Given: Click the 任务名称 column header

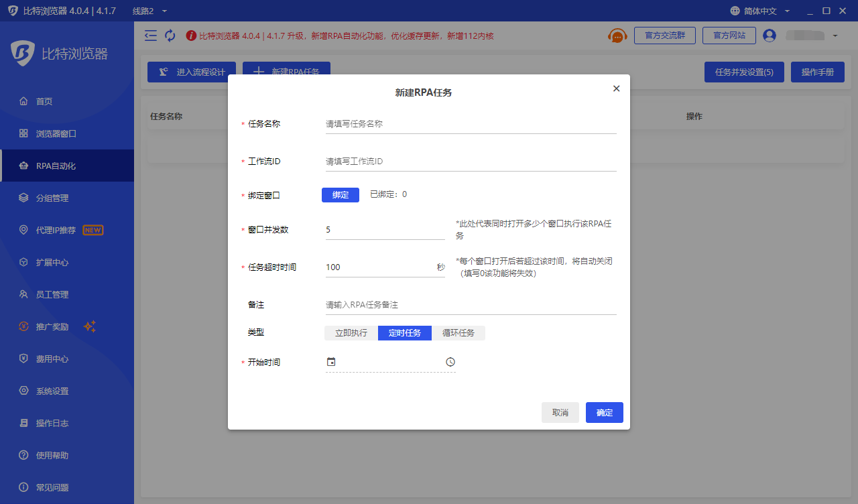Looking at the screenshot, I should [166, 116].
